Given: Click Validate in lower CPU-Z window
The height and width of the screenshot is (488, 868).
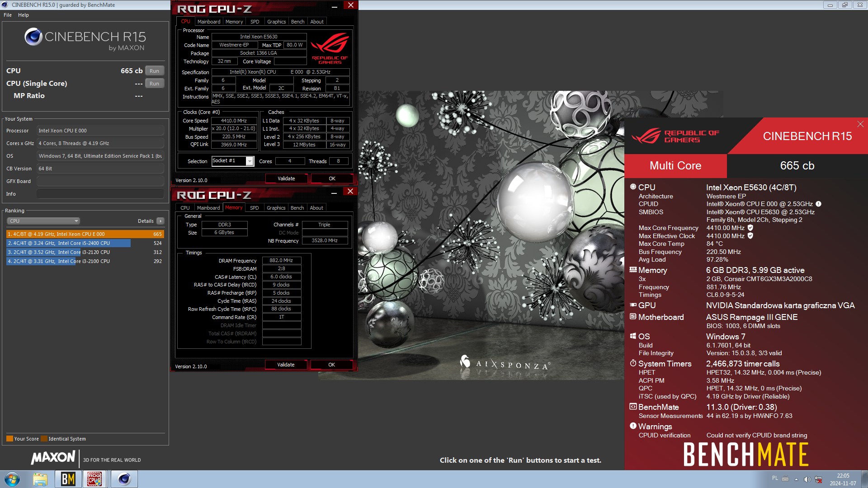Looking at the screenshot, I should 286,365.
